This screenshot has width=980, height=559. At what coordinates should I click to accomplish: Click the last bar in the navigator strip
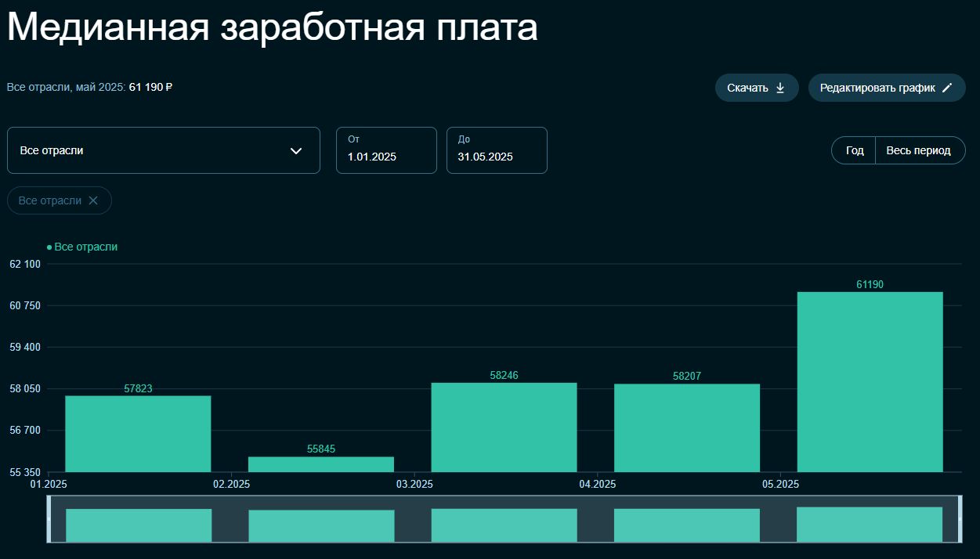(870, 525)
